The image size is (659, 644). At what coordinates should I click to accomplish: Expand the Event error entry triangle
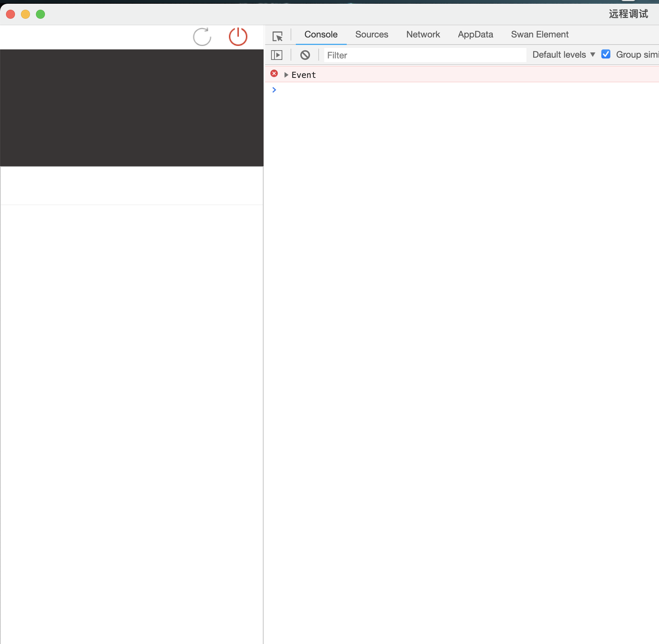point(286,75)
